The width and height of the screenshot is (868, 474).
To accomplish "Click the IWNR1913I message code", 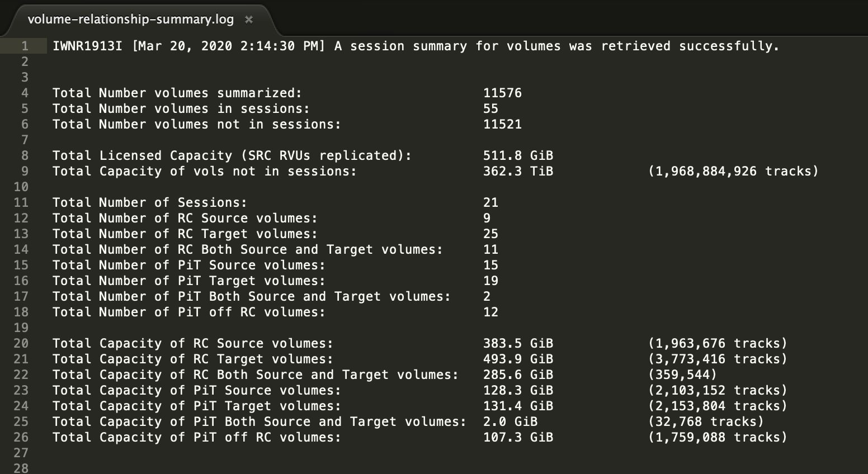I will click(87, 46).
